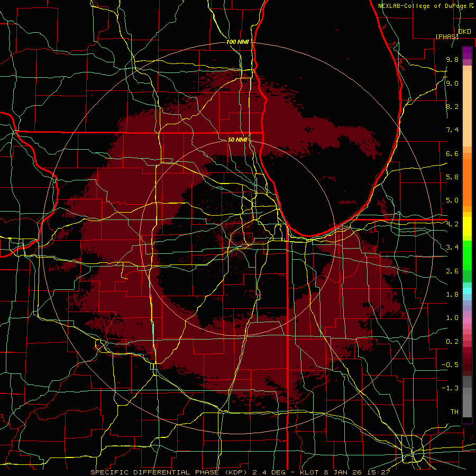Click the "-0.5" scale value

[x=450, y=365]
